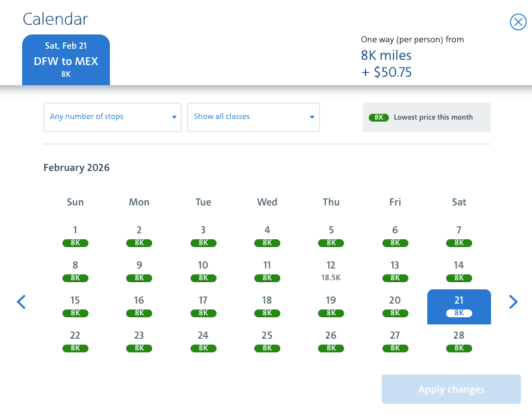Viewport: 532px width, 420px height.
Task: Click the 8K lowest price legend badge
Action: coord(379,118)
